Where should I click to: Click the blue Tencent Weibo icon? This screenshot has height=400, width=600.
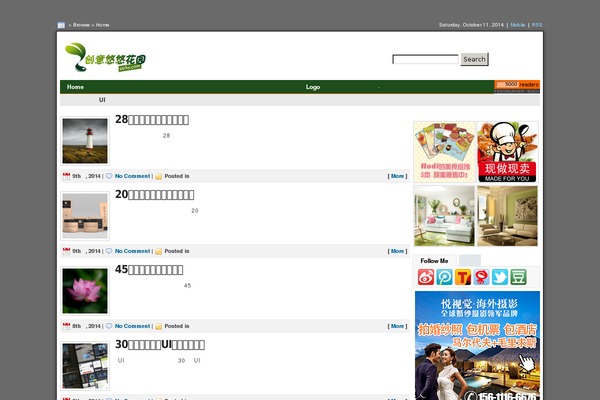pyautogui.click(x=444, y=277)
